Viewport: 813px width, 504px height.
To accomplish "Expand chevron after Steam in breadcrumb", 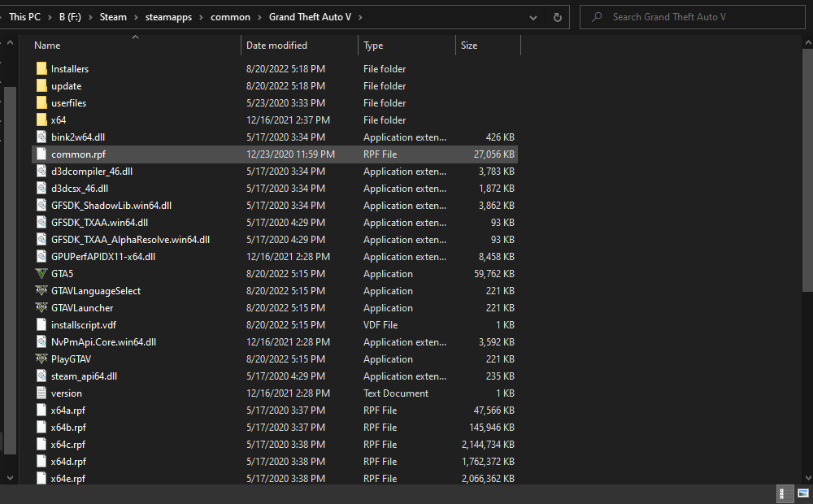I will click(136, 17).
